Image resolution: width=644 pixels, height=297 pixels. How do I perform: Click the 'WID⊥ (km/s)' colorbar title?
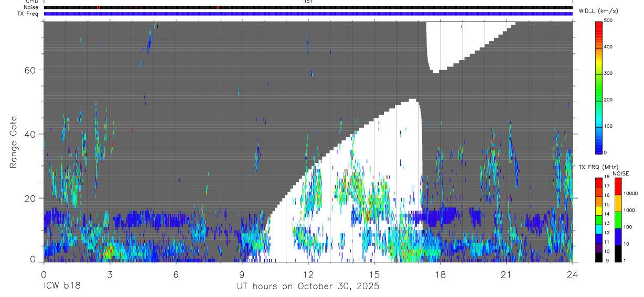pyautogui.click(x=598, y=10)
